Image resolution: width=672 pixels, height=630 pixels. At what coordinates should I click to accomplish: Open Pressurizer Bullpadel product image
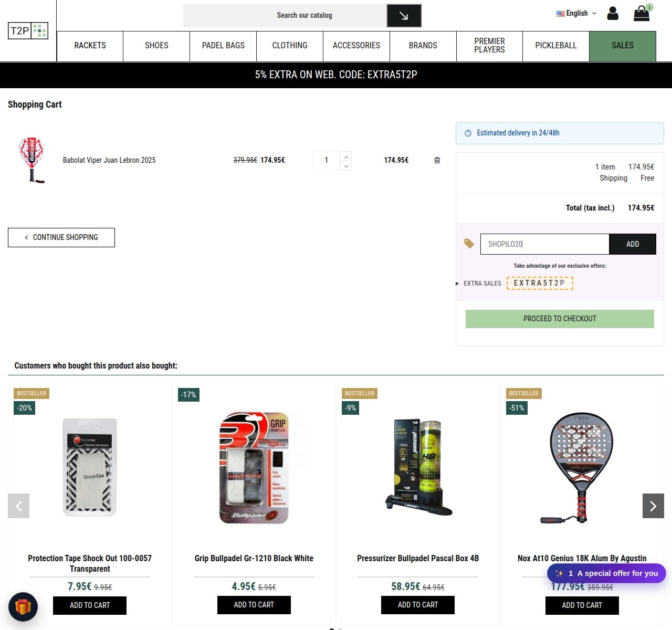[418, 467]
